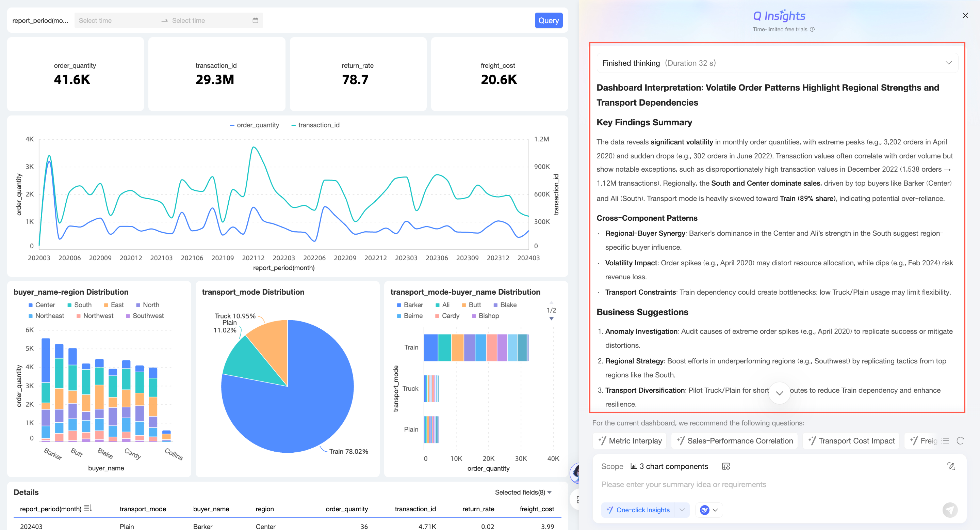Select the Metric Interplay suggestion
The height and width of the screenshot is (530, 980).
[630, 440]
